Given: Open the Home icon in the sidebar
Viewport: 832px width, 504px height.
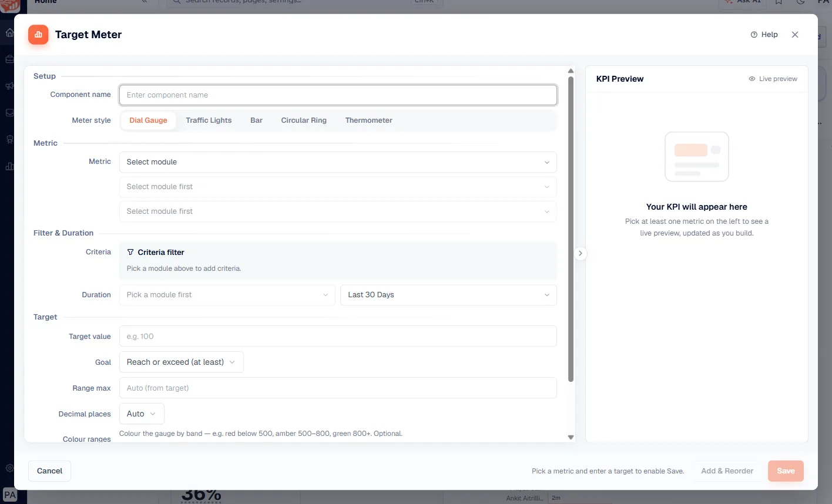Looking at the screenshot, I should (x=10, y=32).
